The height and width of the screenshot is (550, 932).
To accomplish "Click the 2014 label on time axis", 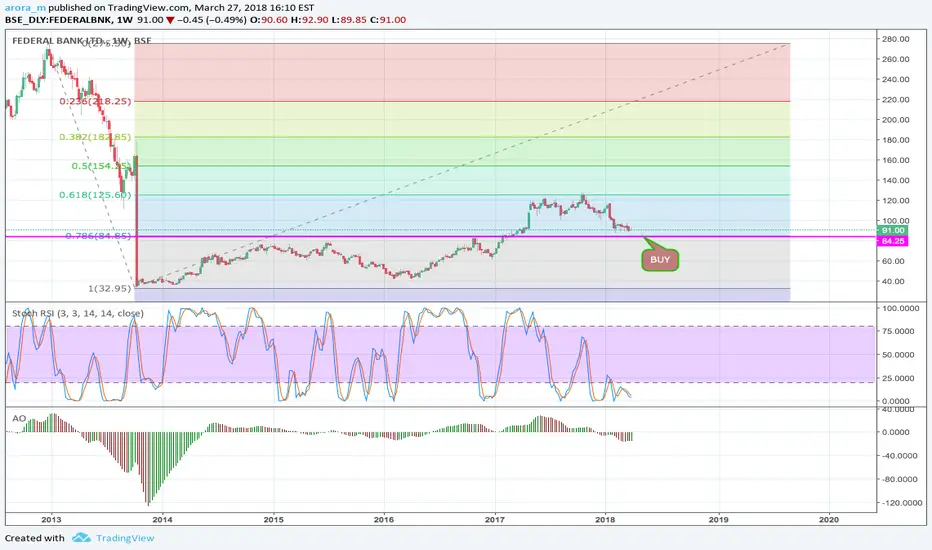I will pyautogui.click(x=162, y=519).
